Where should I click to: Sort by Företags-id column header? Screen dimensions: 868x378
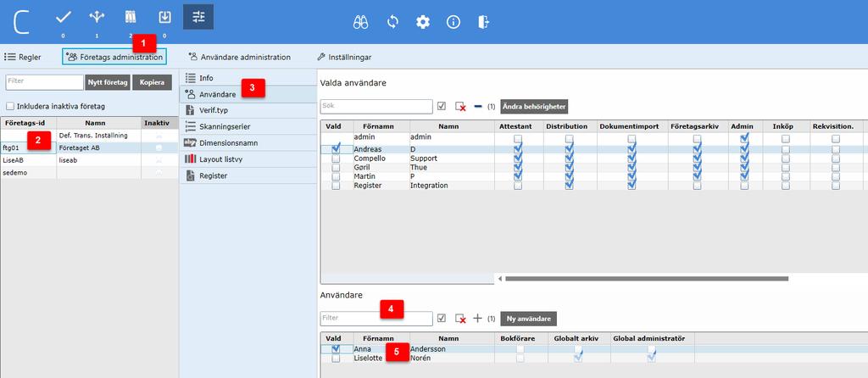pos(28,123)
